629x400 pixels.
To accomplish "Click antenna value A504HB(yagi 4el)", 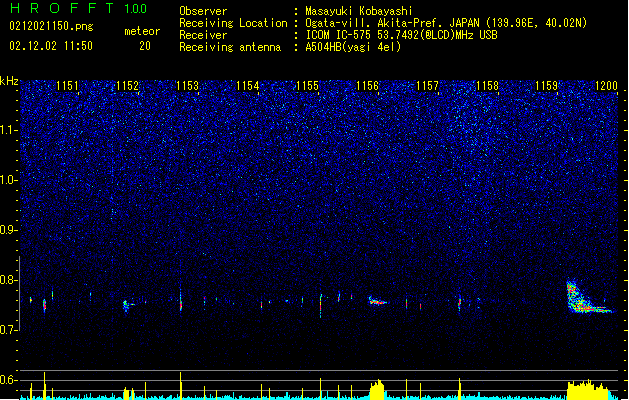I will 353,47.
